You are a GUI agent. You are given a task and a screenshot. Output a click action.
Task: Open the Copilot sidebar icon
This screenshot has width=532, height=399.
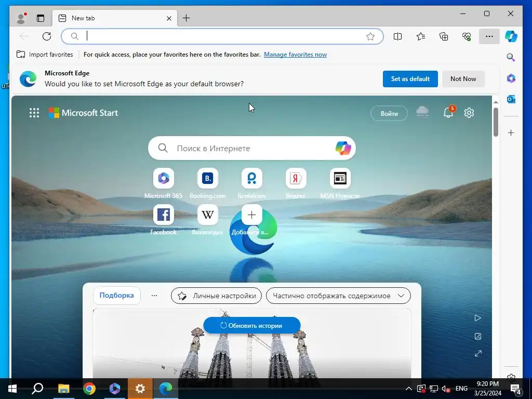click(x=511, y=36)
